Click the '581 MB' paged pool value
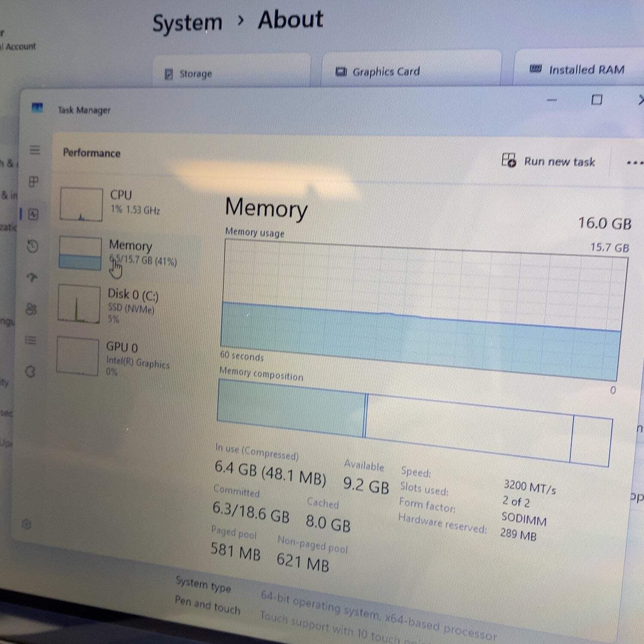 pyautogui.click(x=236, y=551)
